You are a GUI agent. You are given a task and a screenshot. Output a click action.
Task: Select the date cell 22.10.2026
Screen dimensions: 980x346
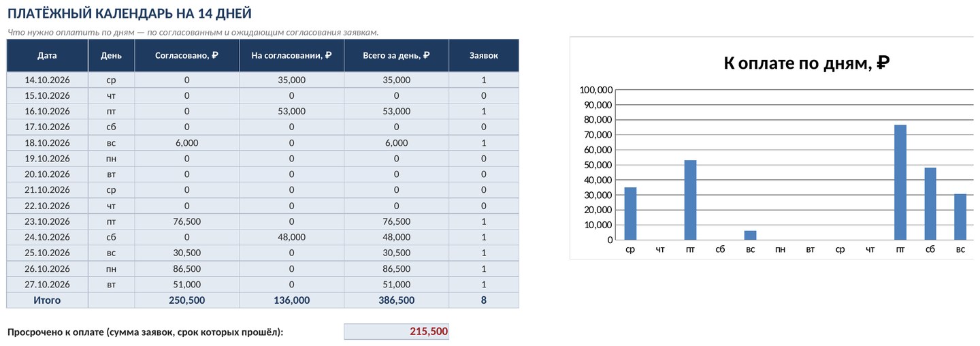[x=47, y=206]
